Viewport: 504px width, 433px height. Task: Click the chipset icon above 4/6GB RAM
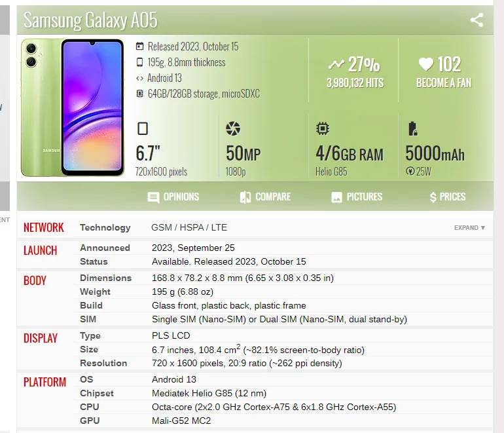323,128
